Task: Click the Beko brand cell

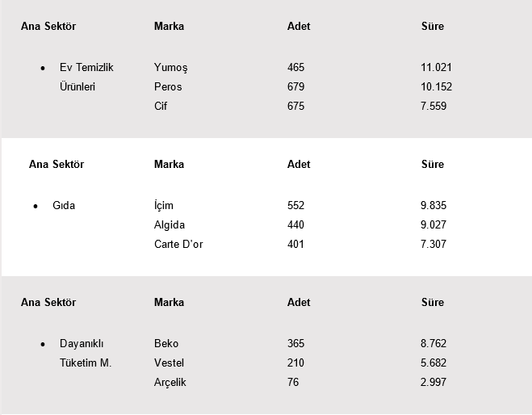Action: 166,344
